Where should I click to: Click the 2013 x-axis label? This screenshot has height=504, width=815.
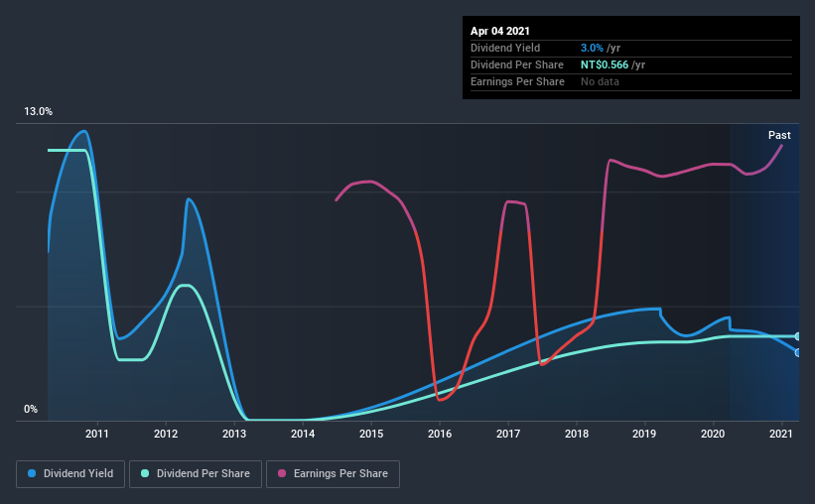click(234, 434)
